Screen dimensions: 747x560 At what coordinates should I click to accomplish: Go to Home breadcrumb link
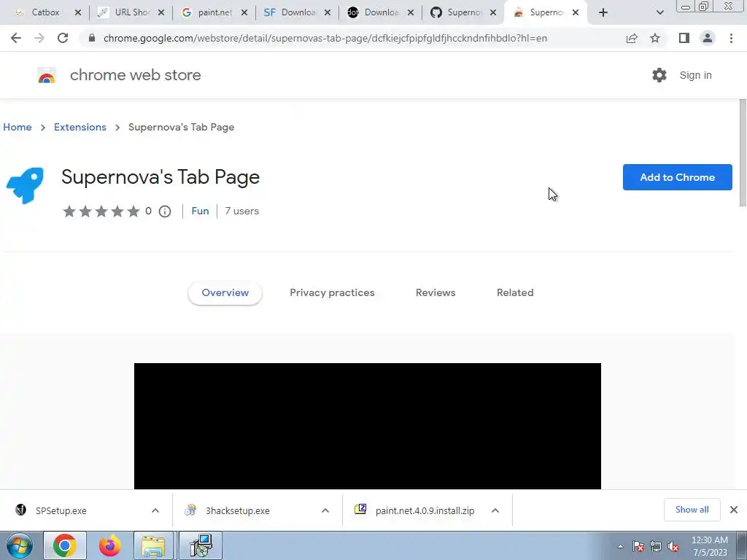click(x=18, y=127)
